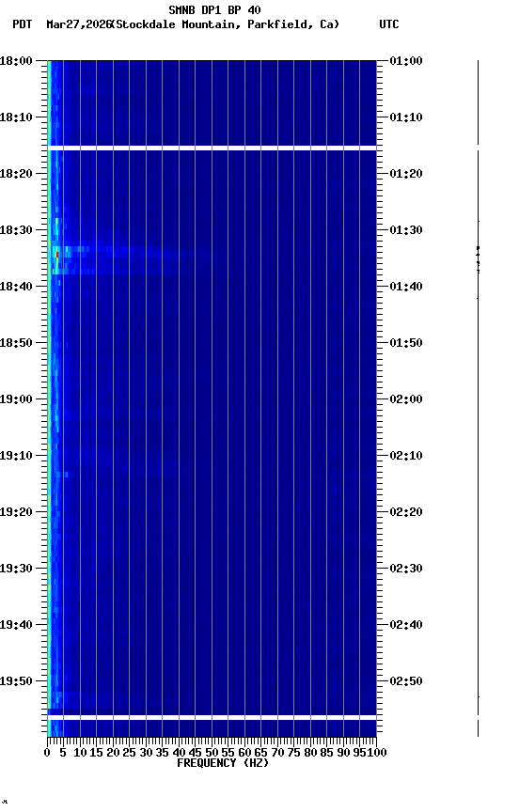Click the red energy peak in the spectrogram
Viewport: 519px width, 812px height.
pyautogui.click(x=57, y=255)
